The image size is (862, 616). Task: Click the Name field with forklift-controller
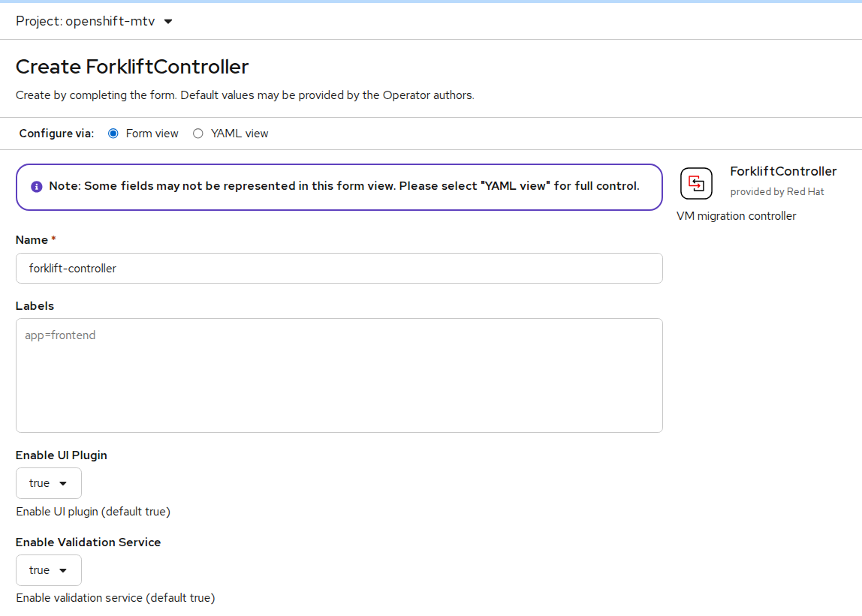pyautogui.click(x=339, y=268)
